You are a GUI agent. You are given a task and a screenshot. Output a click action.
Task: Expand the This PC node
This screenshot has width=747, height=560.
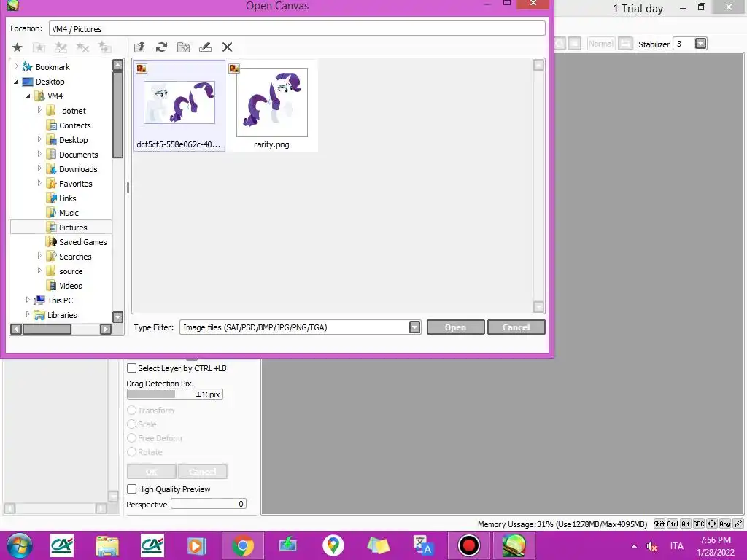click(x=28, y=300)
